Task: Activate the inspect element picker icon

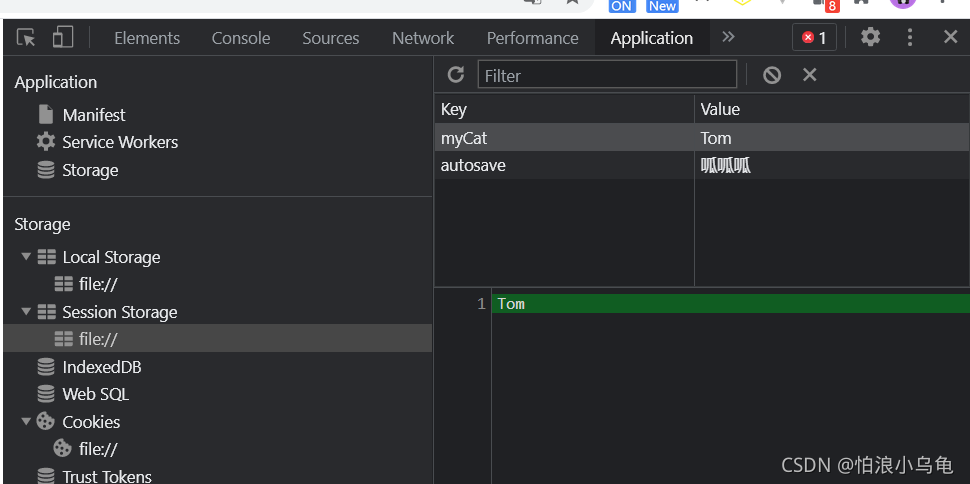Action: [26, 38]
